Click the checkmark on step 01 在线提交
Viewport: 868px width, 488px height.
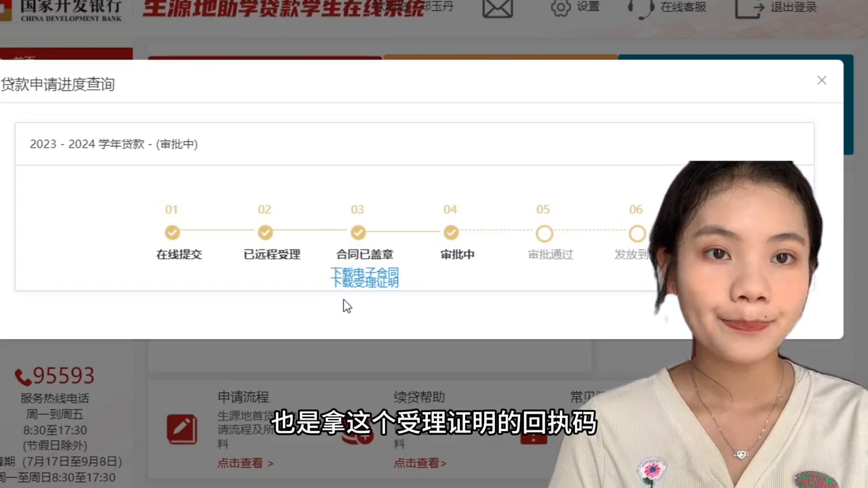[172, 232]
